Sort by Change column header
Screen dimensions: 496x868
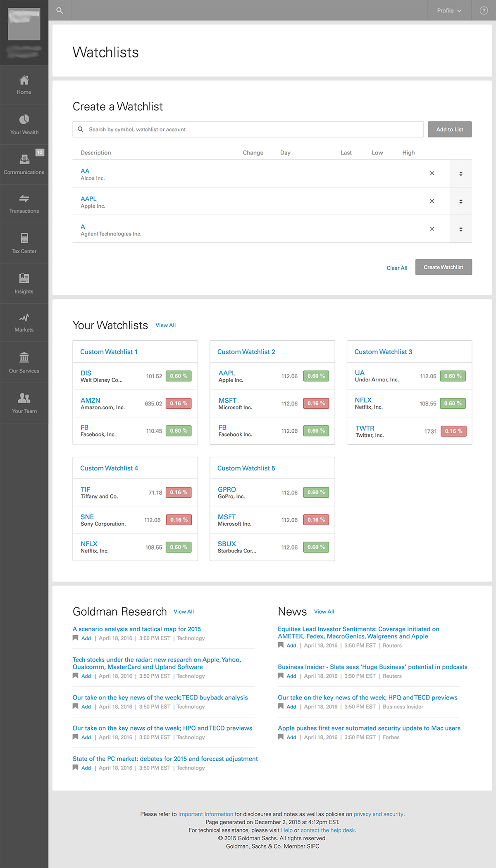coord(253,153)
